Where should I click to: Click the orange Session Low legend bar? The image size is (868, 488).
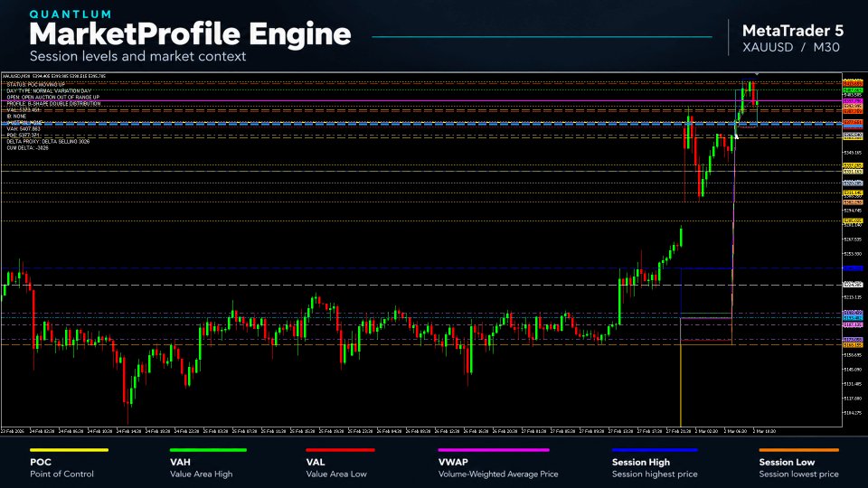tap(798, 450)
